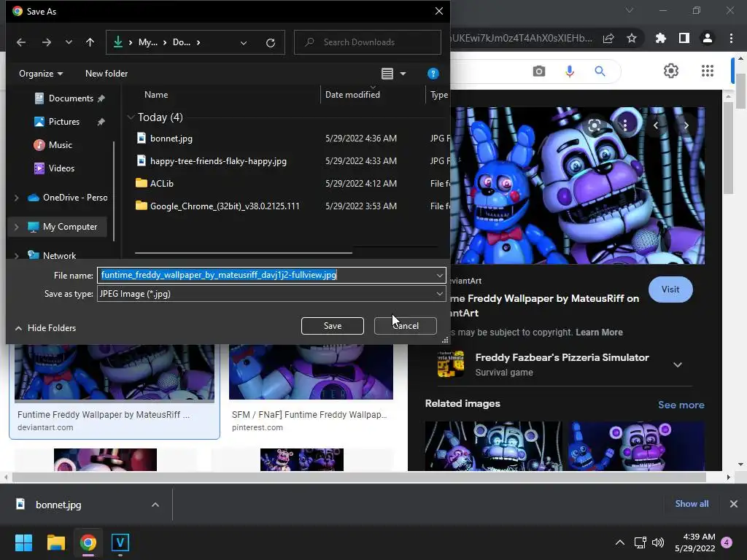Expand Freddy Fazbear's Pizzeria Simulator card

coord(678,365)
